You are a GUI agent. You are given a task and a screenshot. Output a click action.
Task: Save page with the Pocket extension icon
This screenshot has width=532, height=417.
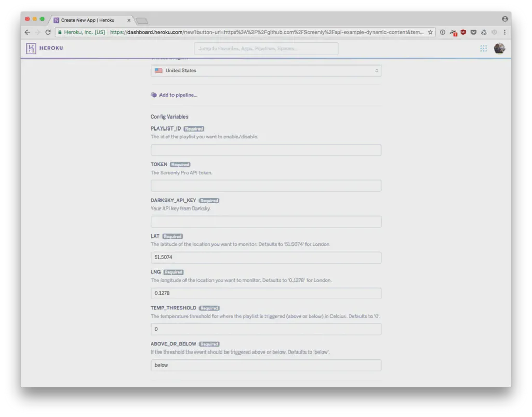[473, 32]
